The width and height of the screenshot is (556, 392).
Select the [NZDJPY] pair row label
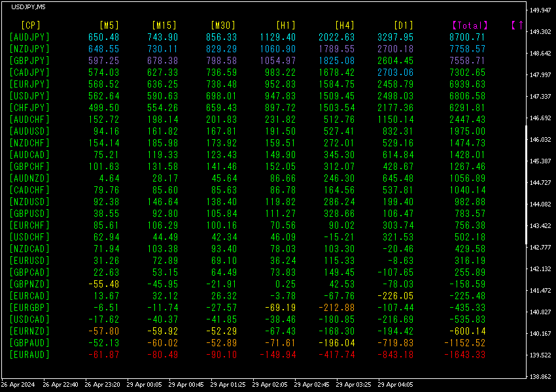(x=29, y=49)
